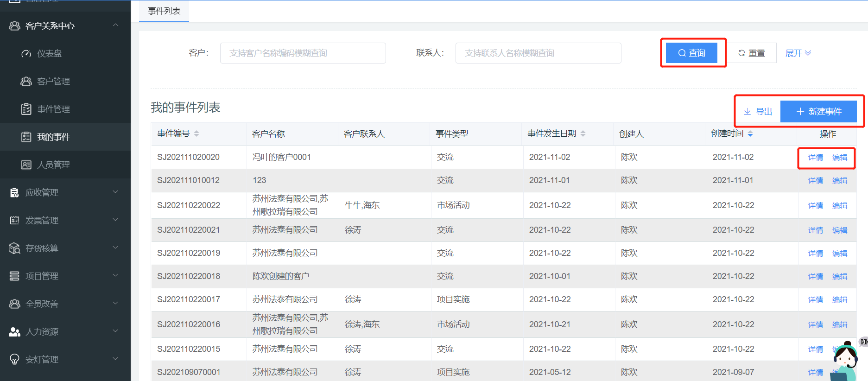Open 详情 for event SJ202111020020
The height and width of the screenshot is (381, 868).
tap(815, 158)
